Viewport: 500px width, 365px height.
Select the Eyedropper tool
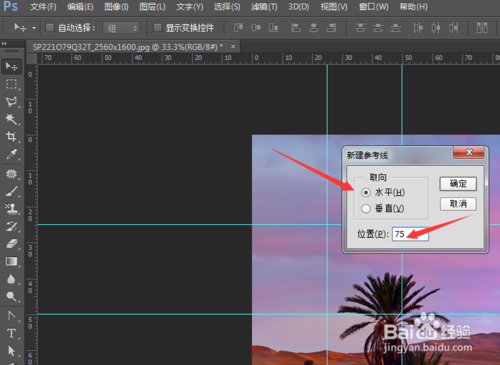(x=12, y=154)
